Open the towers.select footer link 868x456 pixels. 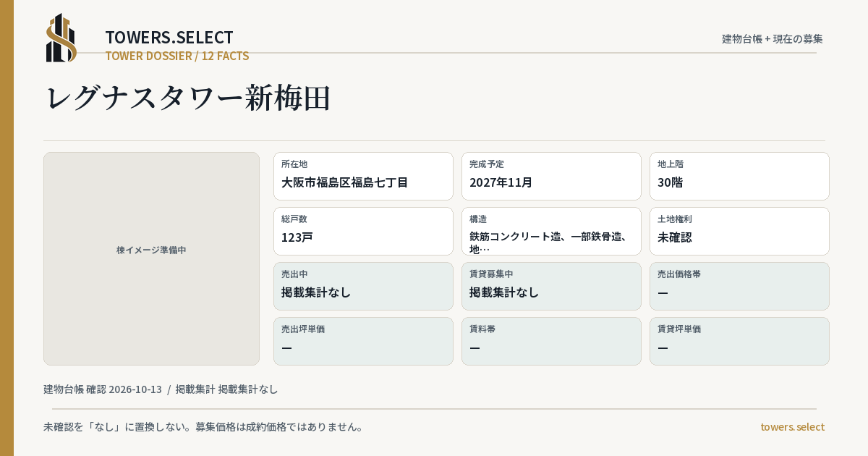[792, 427]
